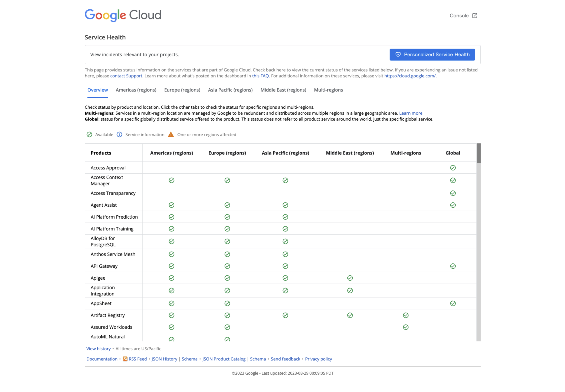Click the Available legend checkmark icon
565x392 pixels.
[89, 134]
